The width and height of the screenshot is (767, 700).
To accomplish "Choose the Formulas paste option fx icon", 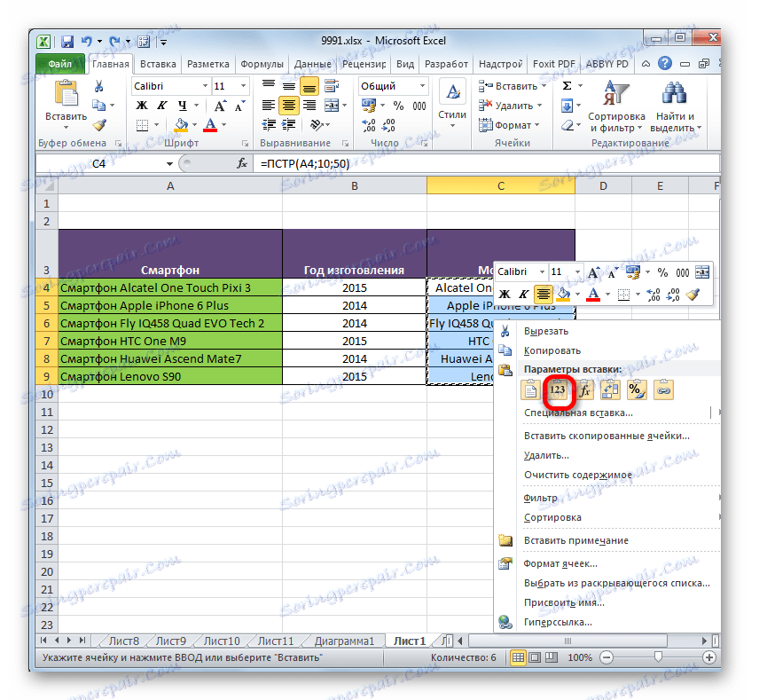I will pos(585,389).
